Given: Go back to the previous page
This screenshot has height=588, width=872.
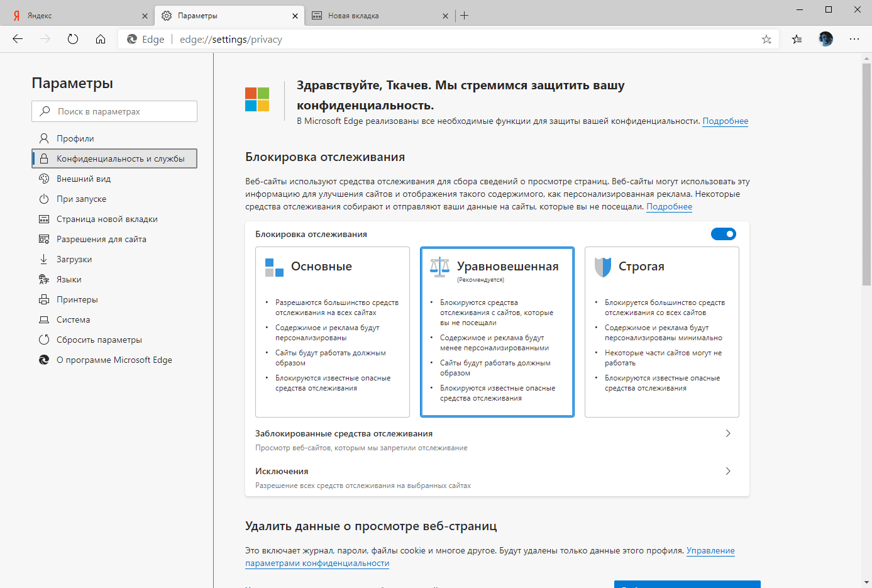Looking at the screenshot, I should point(18,39).
